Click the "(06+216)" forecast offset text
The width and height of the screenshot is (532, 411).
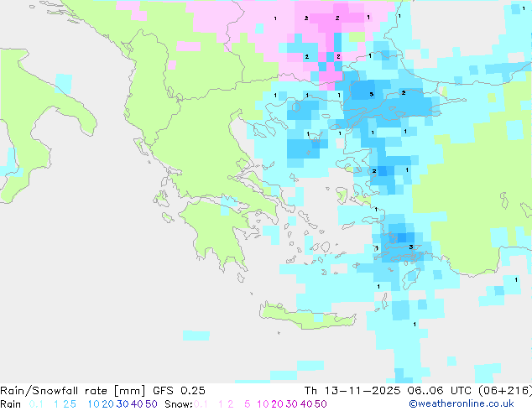coord(505,391)
